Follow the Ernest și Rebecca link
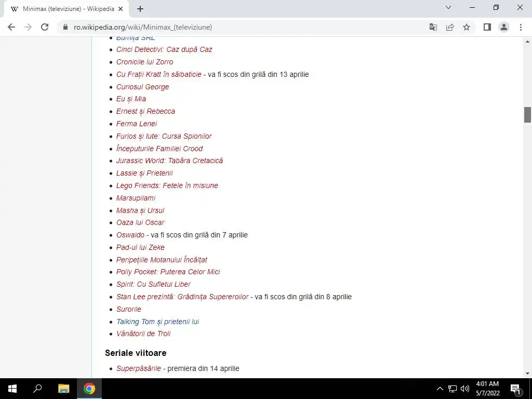This screenshot has width=532, height=399. coord(145,111)
